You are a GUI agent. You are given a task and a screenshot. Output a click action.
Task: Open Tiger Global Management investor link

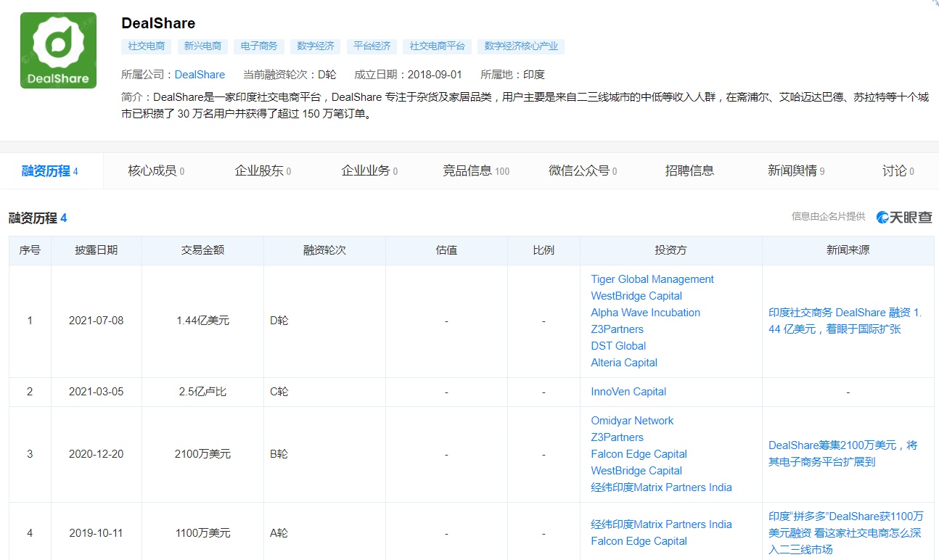[x=652, y=279]
